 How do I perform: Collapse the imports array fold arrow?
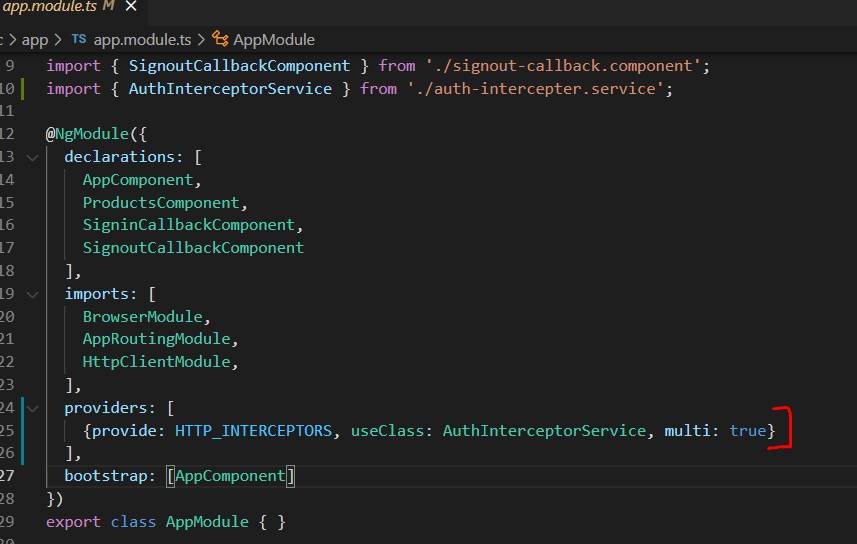pyautogui.click(x=33, y=294)
